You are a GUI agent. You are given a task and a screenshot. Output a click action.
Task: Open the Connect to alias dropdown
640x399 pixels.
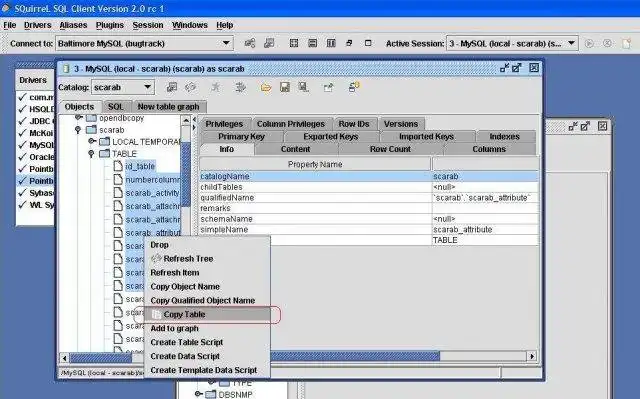pos(226,43)
